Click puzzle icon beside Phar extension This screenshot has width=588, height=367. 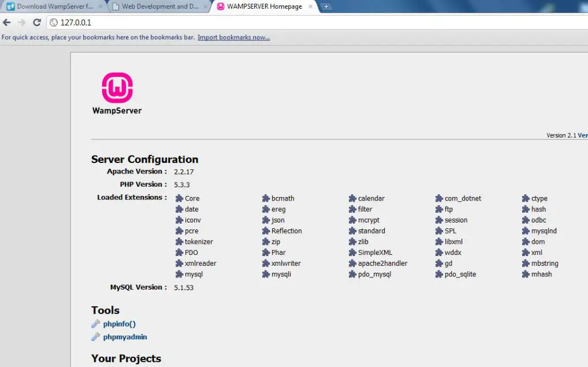coord(266,253)
